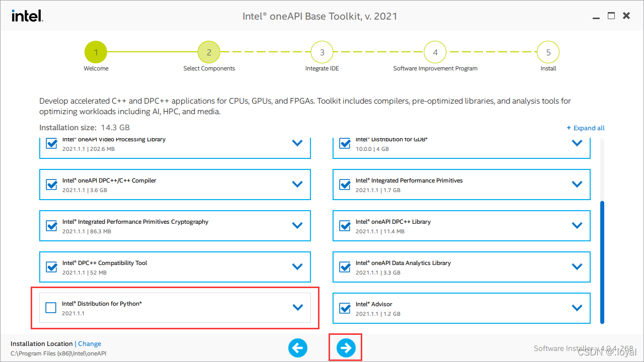Expand oneAPI DPC++ Library chevron

point(577,226)
